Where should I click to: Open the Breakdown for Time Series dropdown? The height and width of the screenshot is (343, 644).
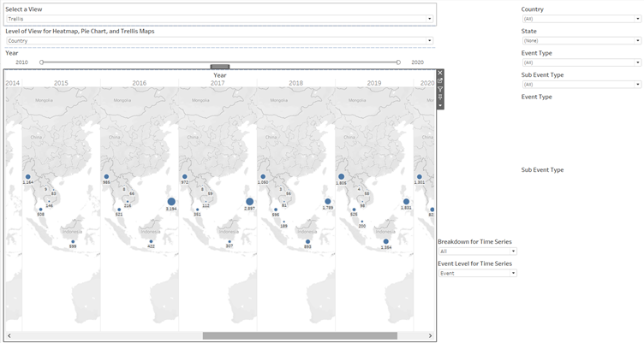(x=477, y=251)
